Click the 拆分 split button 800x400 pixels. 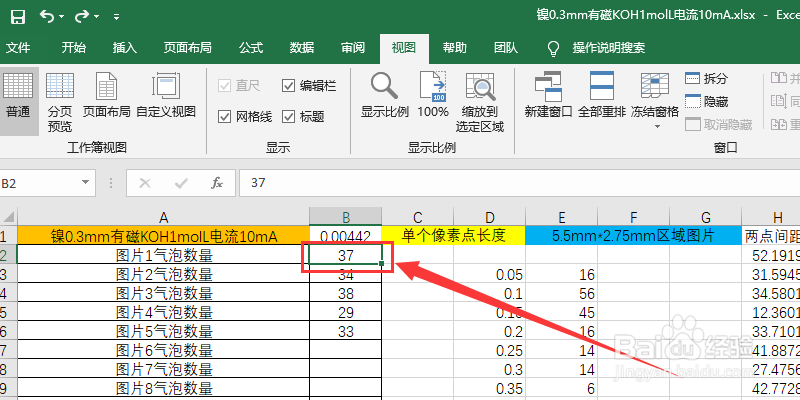click(x=707, y=79)
